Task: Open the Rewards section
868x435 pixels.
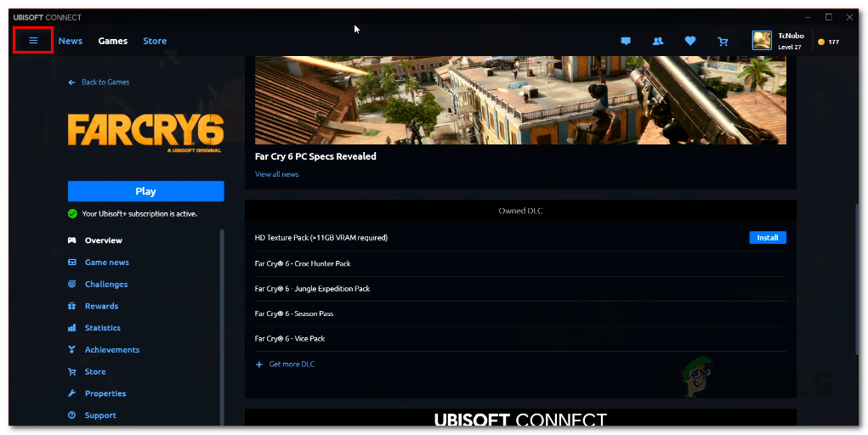Action: click(101, 306)
